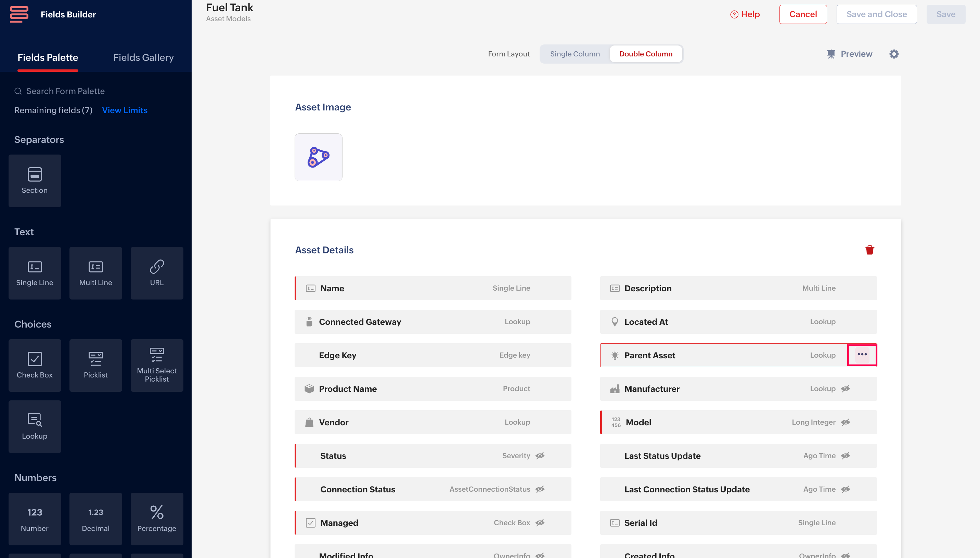The image size is (980, 558).
Task: Toggle visibility eye on Manufacturer field
Action: tap(846, 389)
